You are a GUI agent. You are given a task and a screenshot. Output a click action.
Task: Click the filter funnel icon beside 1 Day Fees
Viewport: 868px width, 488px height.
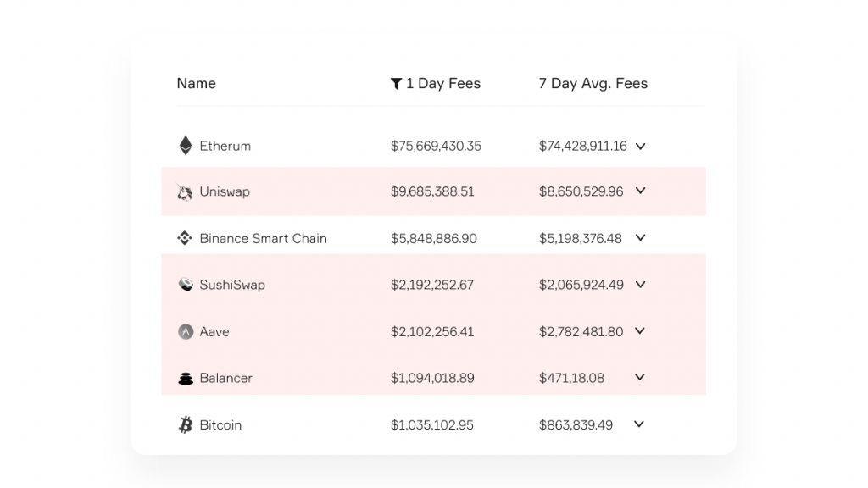tap(396, 84)
